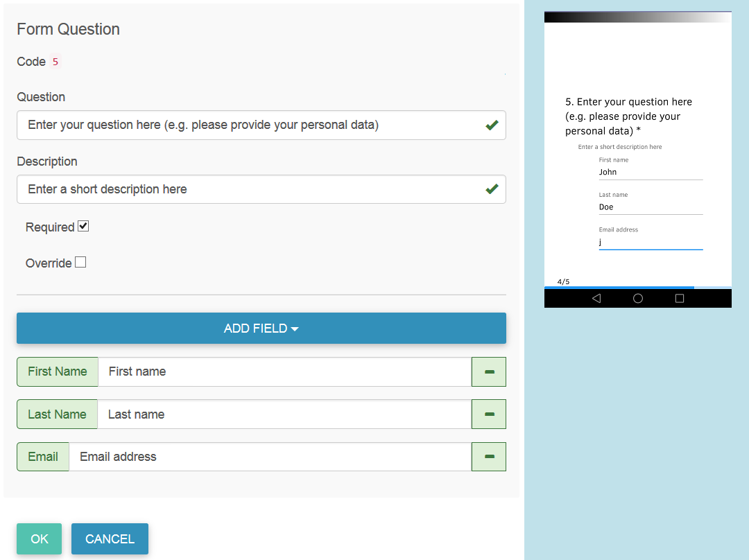Image resolution: width=749 pixels, height=560 pixels.
Task: Remove the Last Name field with minus button
Action: (489, 414)
